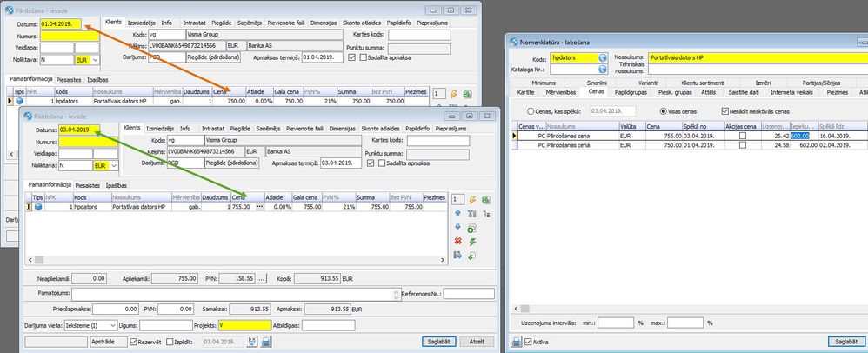Click the green arrow document icon at toolbar bottom
The image size is (868, 353).
point(472,255)
